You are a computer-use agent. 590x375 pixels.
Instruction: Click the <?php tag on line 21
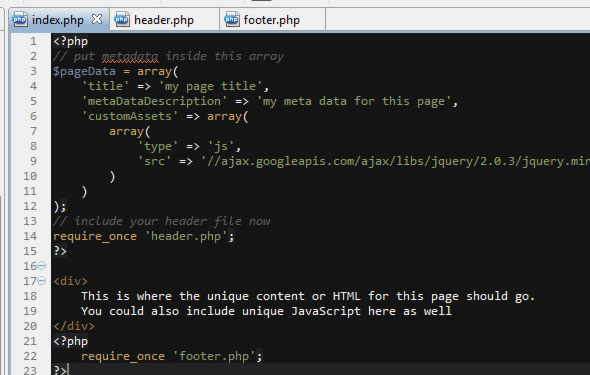click(70, 342)
